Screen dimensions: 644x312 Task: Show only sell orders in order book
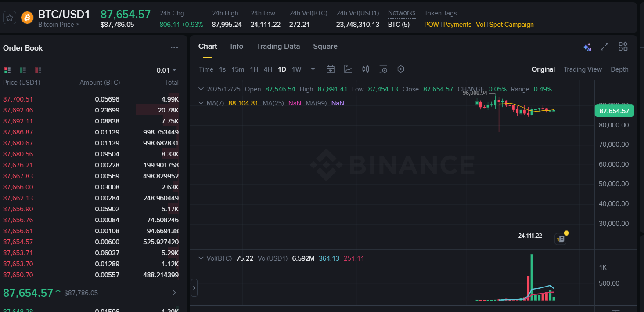click(38, 70)
